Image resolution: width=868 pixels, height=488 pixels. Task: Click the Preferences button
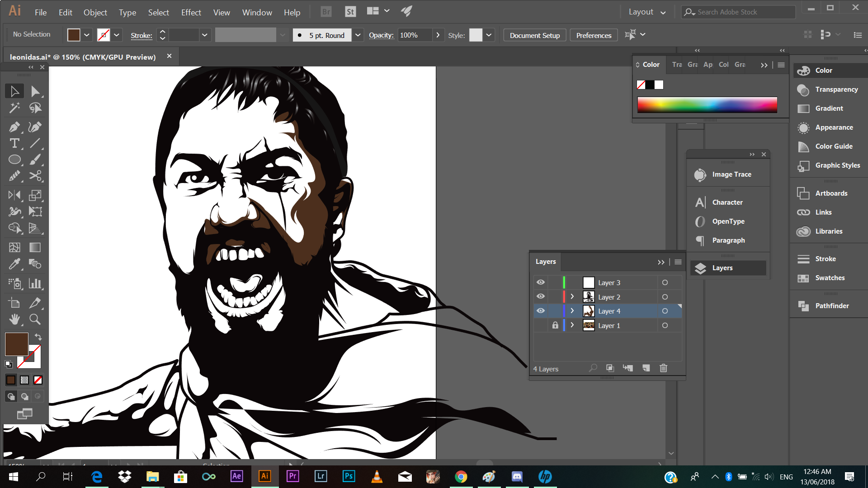(x=594, y=35)
